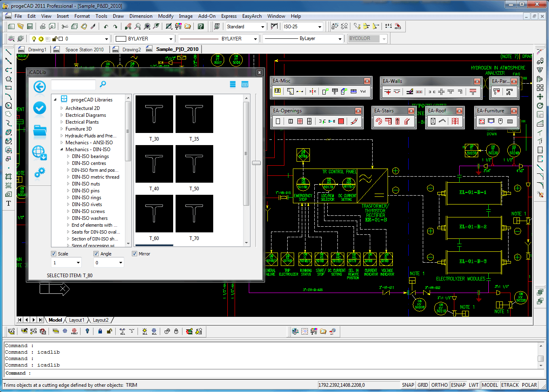Viewport: 549px width, 392px height.
Task: Toggle POLAR tracking in the status bar
Action: coord(530,385)
